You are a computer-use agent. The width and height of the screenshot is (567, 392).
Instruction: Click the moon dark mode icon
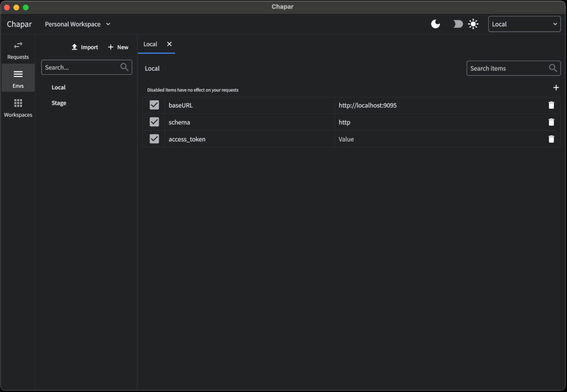tap(435, 24)
